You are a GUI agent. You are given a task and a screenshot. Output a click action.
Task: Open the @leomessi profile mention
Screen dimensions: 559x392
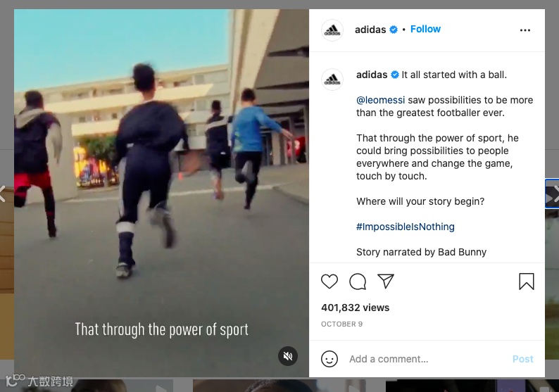(x=380, y=100)
